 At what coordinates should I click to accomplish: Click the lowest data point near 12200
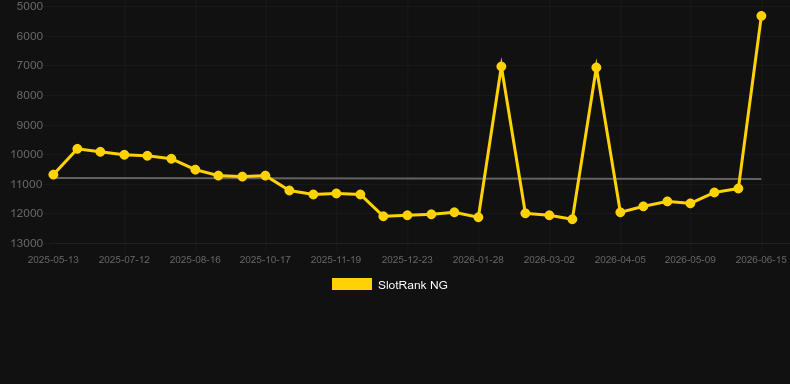coord(572,219)
